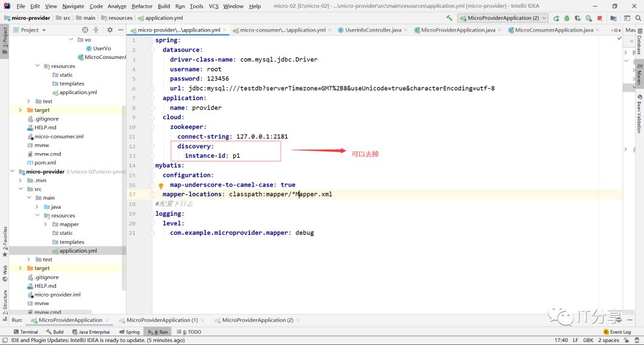Screen dimensions: 644x345
Task: Open the run configuration dropdown MicroProviderApplication (2)
Action: tap(503, 18)
